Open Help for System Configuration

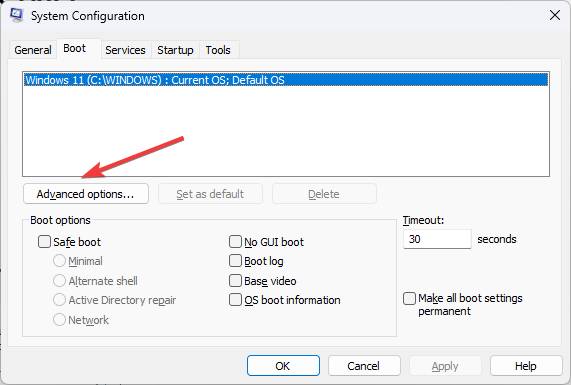[x=526, y=366]
